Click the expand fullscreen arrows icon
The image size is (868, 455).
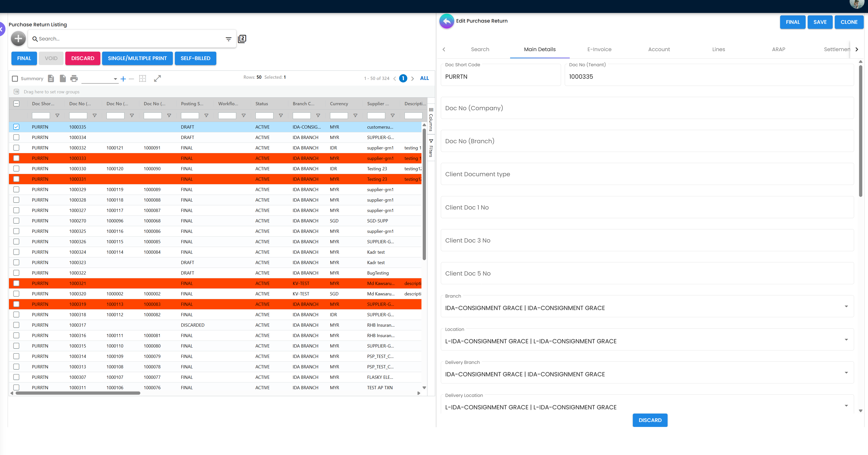pos(157,78)
